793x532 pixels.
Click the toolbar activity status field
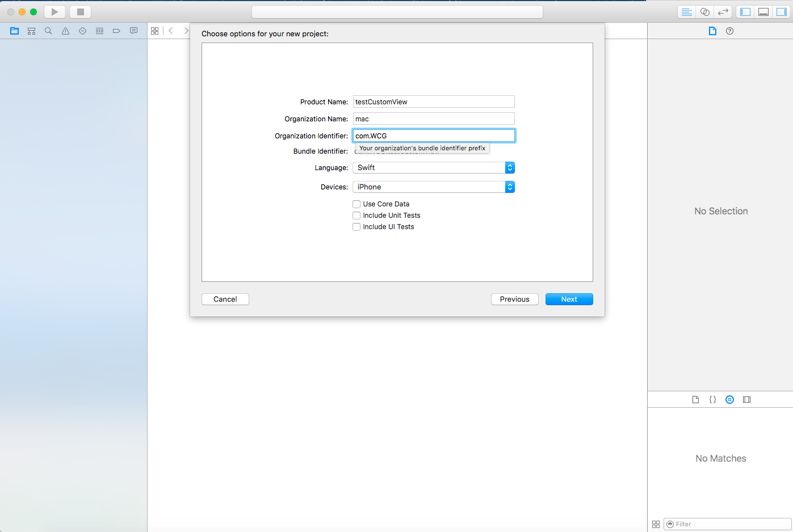pos(397,12)
